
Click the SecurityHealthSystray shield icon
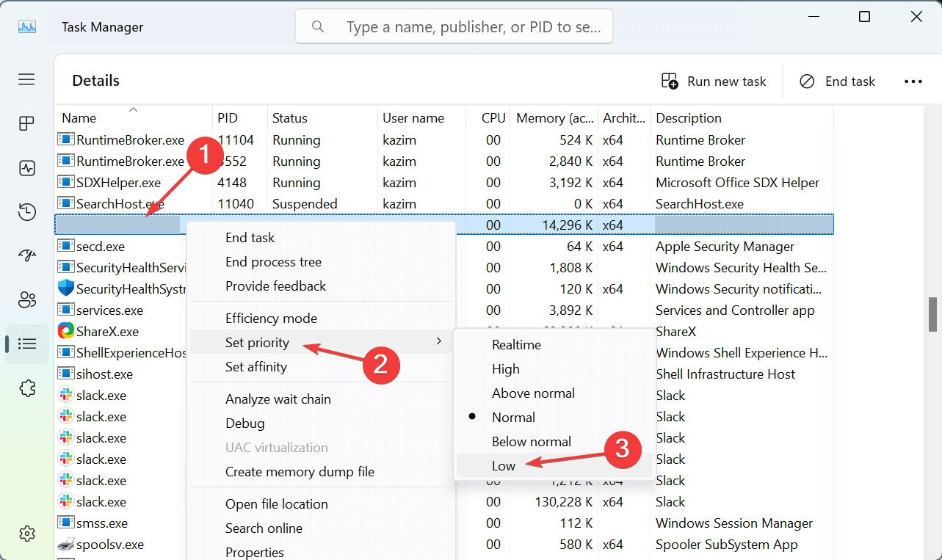tap(66, 288)
